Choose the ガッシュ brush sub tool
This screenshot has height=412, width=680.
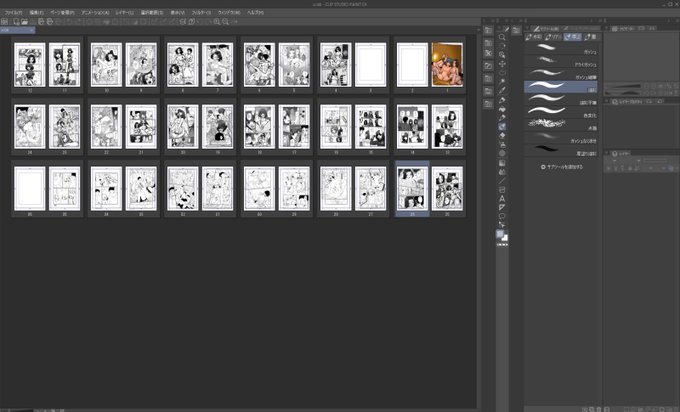pos(561,49)
